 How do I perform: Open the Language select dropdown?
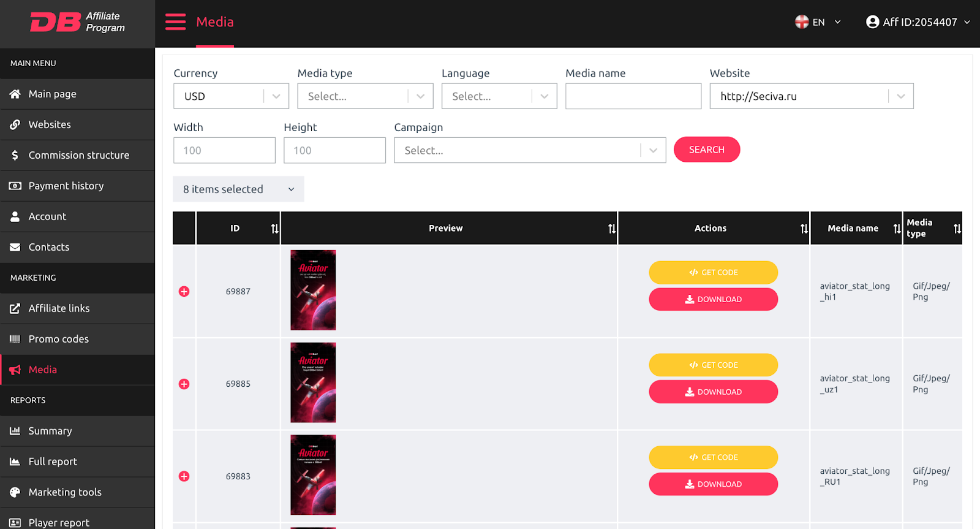(x=499, y=96)
